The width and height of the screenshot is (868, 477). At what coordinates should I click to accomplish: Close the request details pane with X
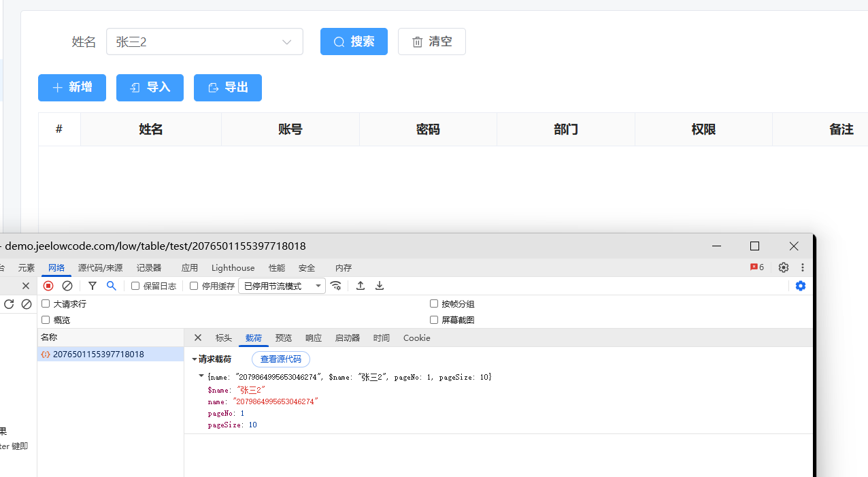click(198, 338)
